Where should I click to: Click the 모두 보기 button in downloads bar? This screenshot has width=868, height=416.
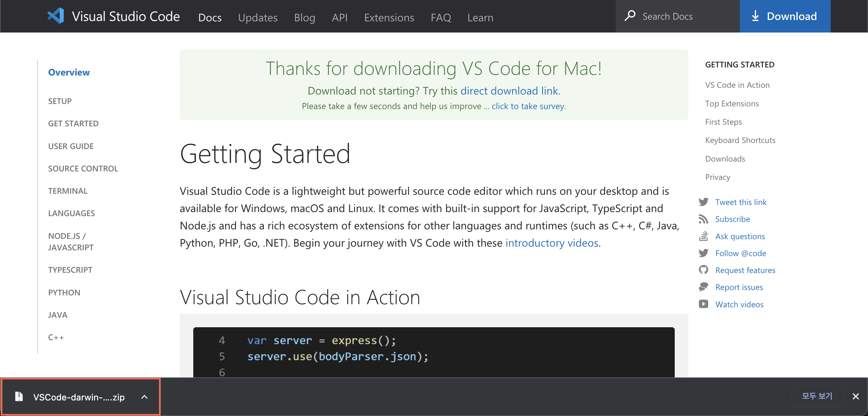tap(817, 396)
